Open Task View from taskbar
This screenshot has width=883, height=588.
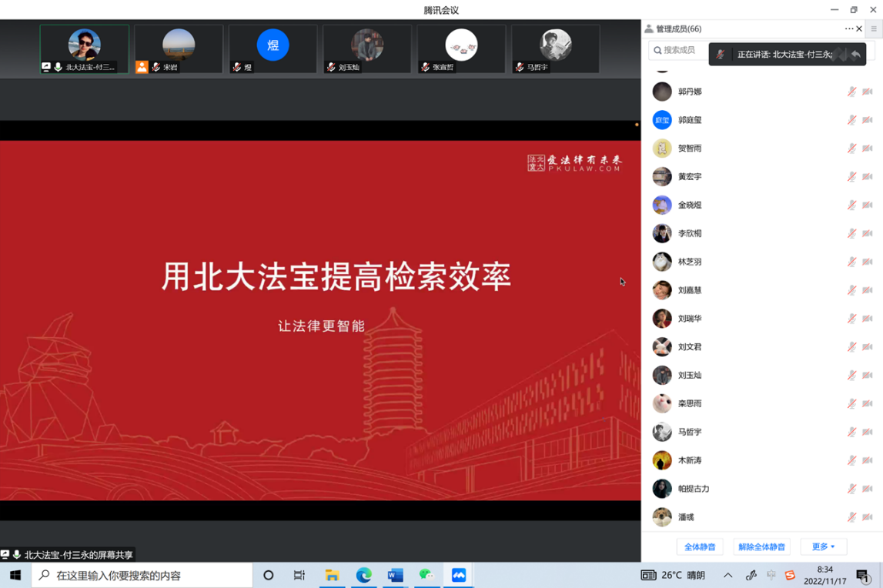tap(299, 575)
